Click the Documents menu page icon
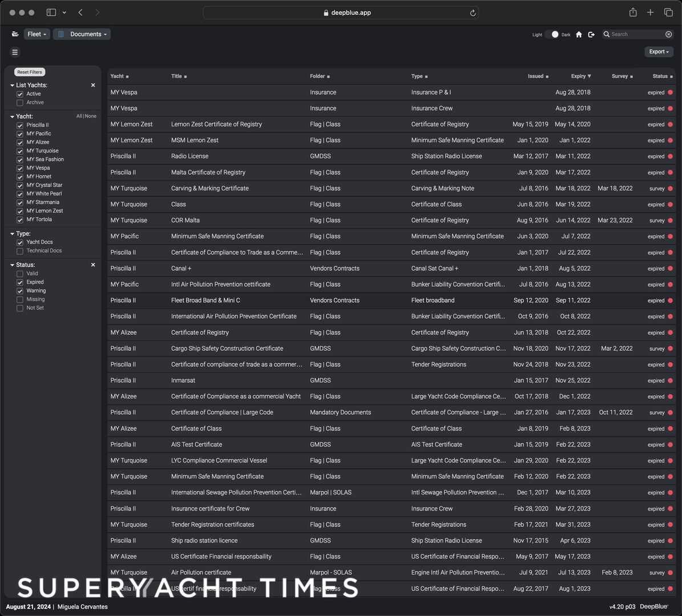 [x=61, y=34]
